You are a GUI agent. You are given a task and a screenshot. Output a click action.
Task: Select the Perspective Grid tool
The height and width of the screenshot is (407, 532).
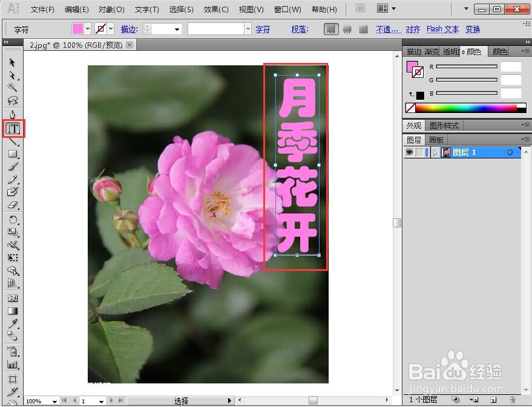click(x=13, y=283)
